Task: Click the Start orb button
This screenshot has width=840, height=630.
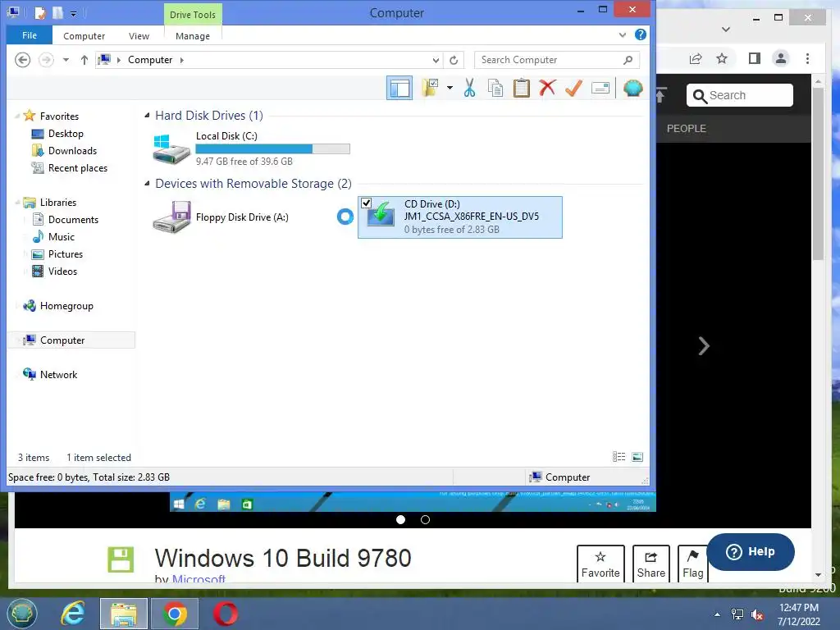Action: tap(22, 614)
